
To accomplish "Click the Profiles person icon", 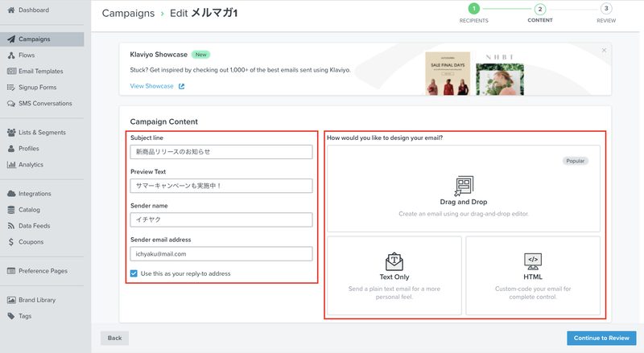I will click(x=11, y=148).
